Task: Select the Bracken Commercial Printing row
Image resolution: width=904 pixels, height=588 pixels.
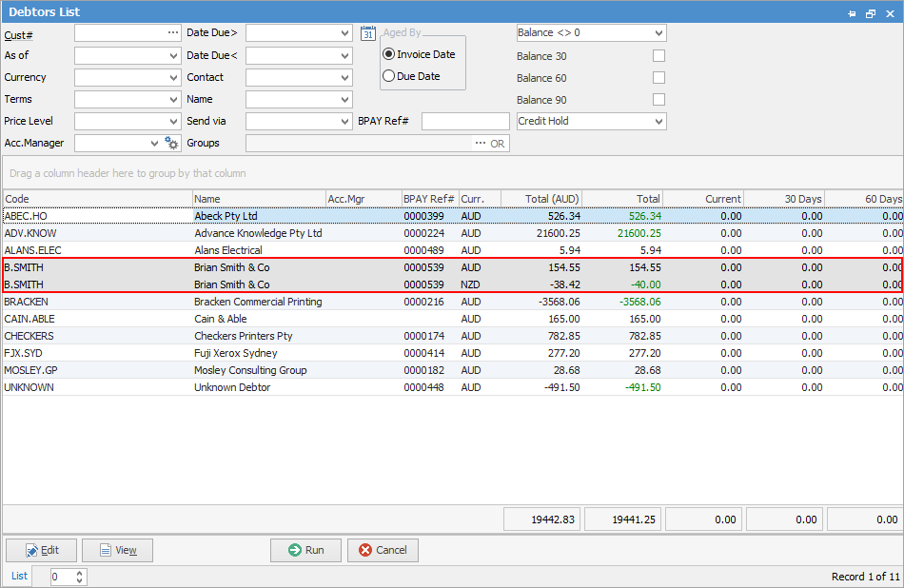Action: [x=258, y=302]
